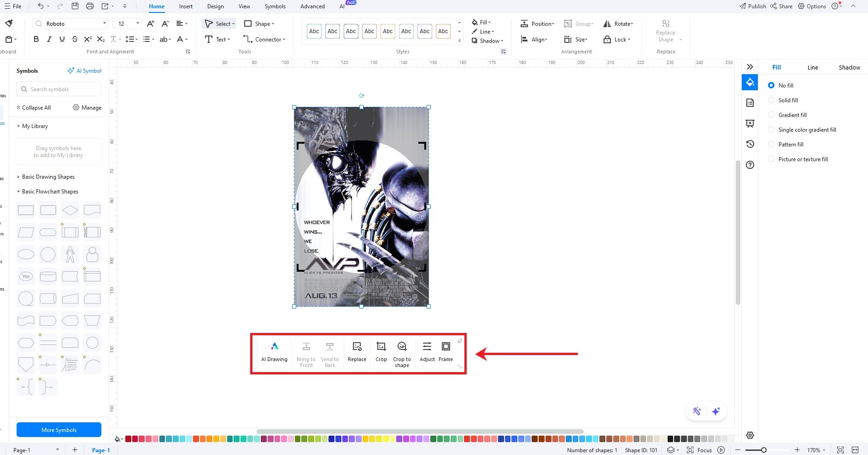Click Collapse All in Symbols panel
The width and height of the screenshot is (868, 455).
click(x=34, y=107)
